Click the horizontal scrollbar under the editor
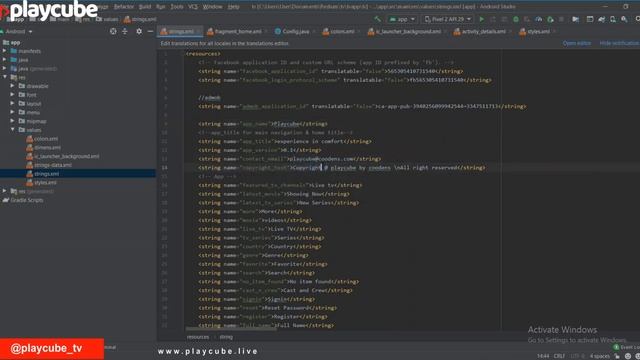Screen dimensions: 640x360 (x=231, y=329)
